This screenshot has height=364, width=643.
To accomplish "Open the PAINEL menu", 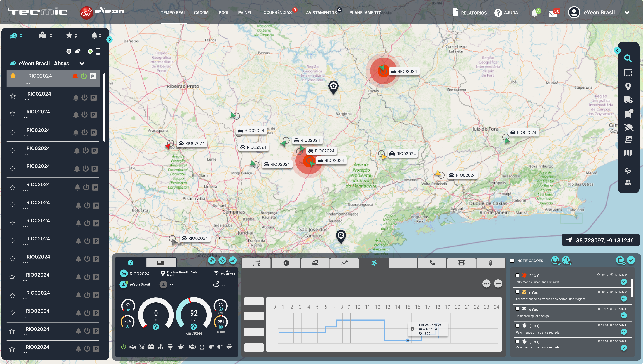I will click(x=245, y=12).
